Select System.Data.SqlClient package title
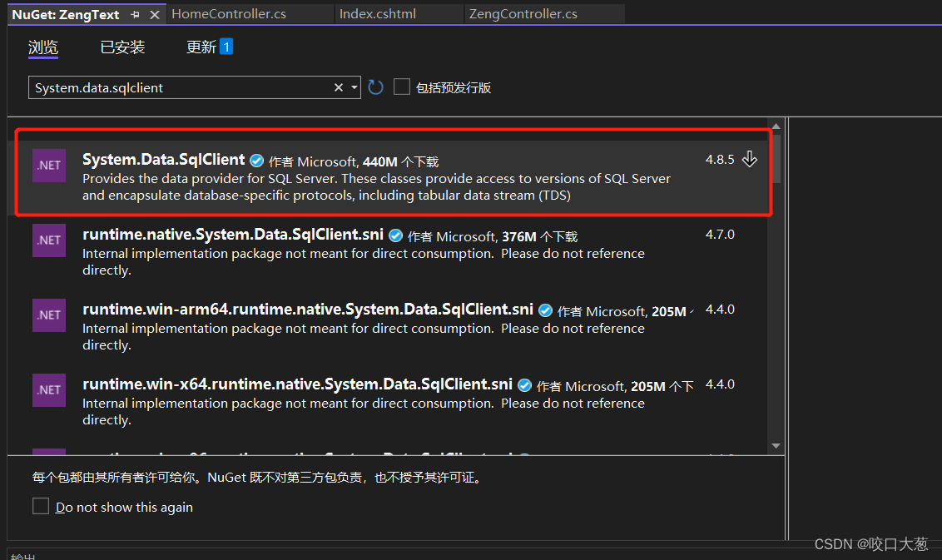This screenshot has width=942, height=560. pos(163,159)
